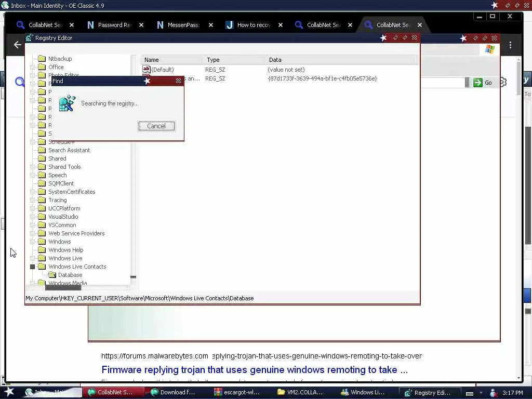Image resolution: width=532 pixels, height=399 pixels.
Task: Select the VisualStudio key
Action: click(x=63, y=217)
